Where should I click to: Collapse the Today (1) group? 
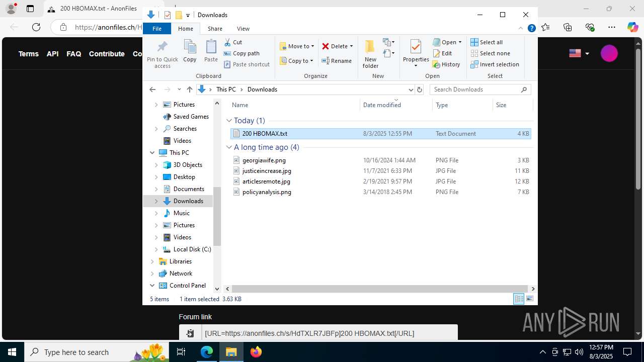(x=229, y=121)
